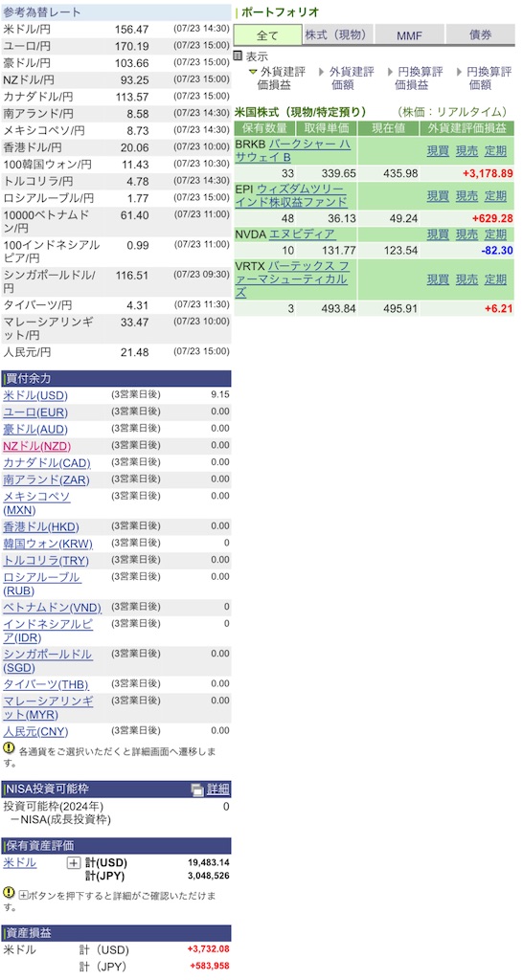Open the NISA 詳細 link
This screenshot has width=523, height=980.
point(217,790)
